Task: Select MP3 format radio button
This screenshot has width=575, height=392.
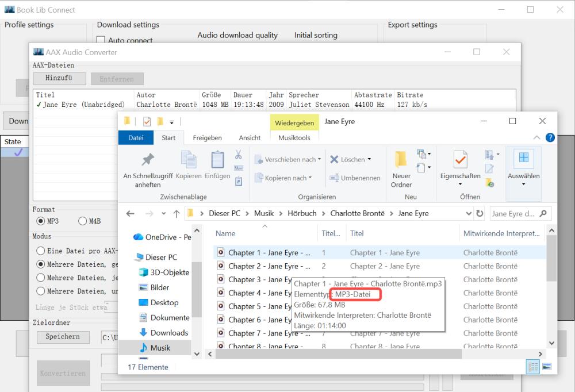Action: pos(41,221)
